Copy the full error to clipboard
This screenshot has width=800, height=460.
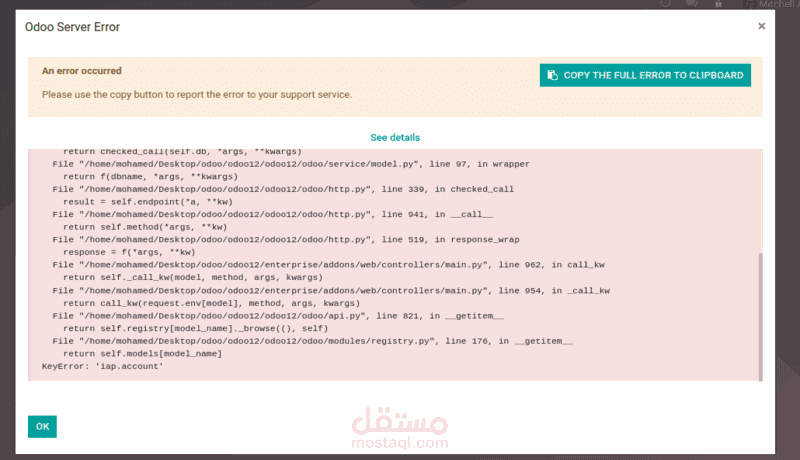click(645, 75)
